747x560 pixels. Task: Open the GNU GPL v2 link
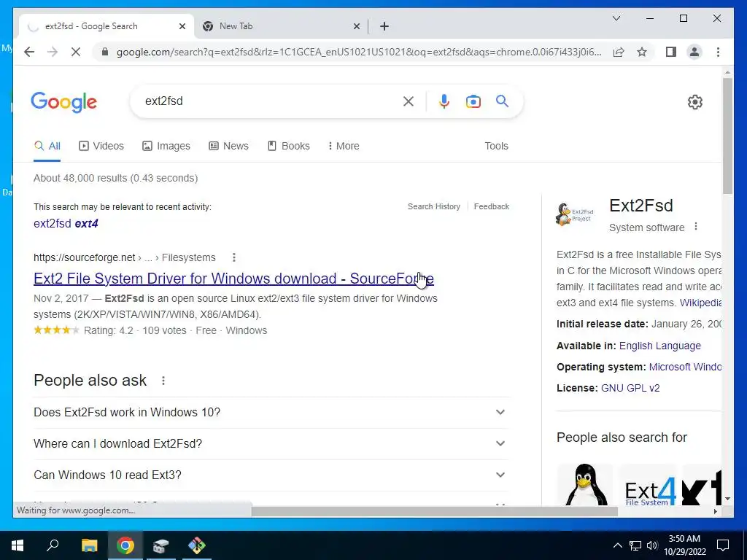[630, 388]
